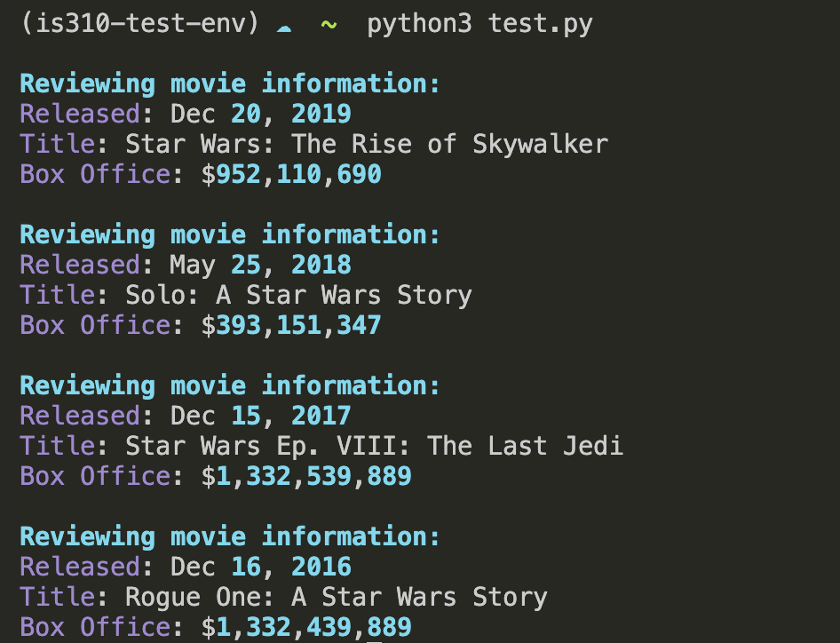Screen dimensions: 840x643
Task: Click the Released label beside May 25, 2018
Action: coord(80,265)
